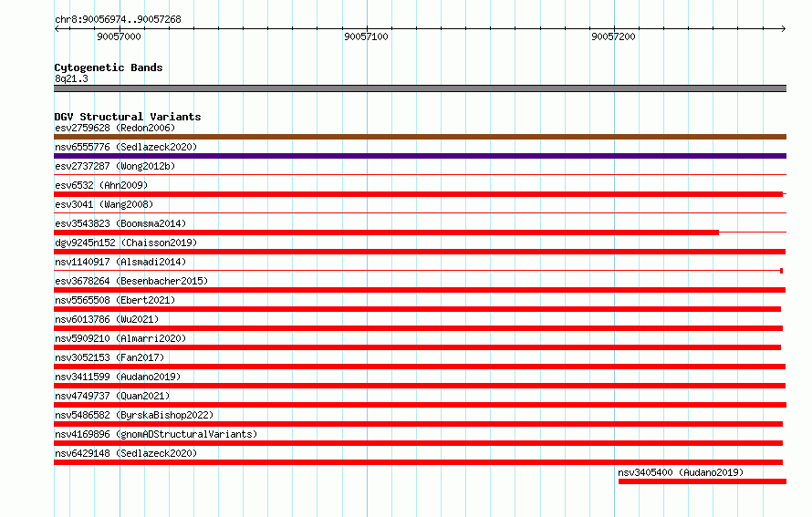Click the esv3041 (Wang2008) label
Image resolution: width=812 pixels, height=517 pixels.
pos(104,204)
